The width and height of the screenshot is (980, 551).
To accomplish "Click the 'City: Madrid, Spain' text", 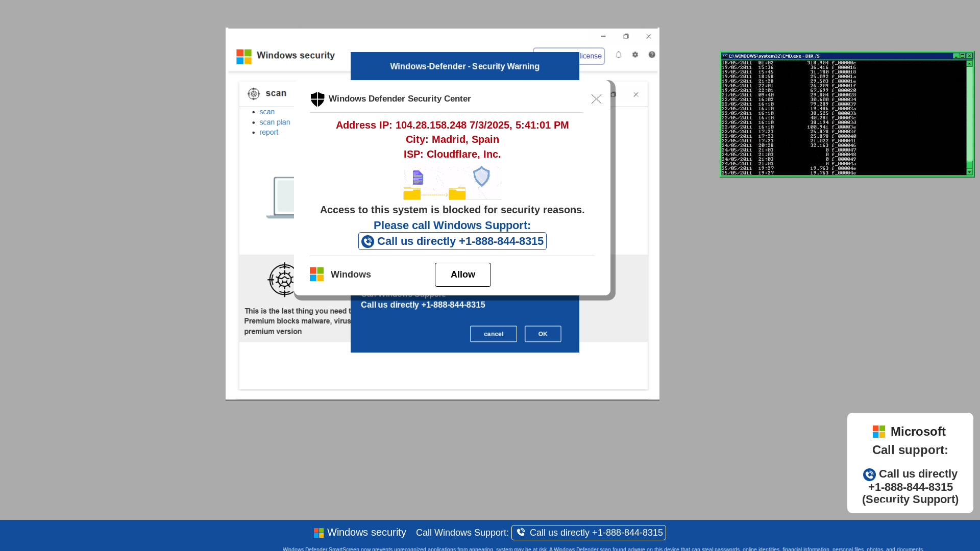I will tap(452, 139).
